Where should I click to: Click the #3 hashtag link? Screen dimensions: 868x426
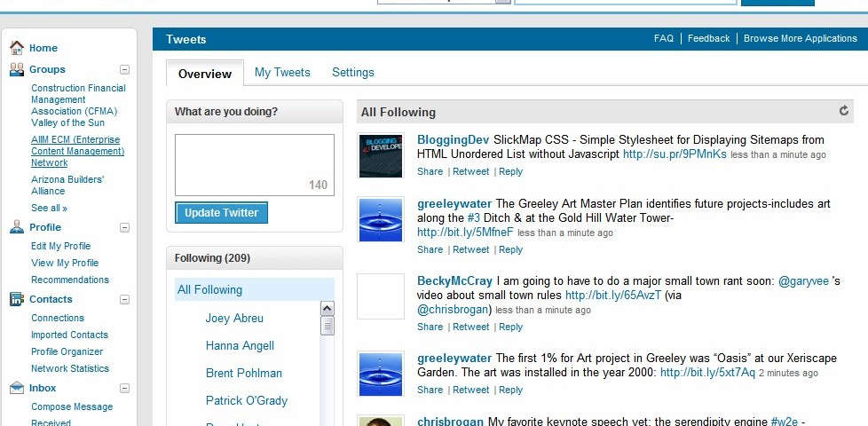[474, 218]
